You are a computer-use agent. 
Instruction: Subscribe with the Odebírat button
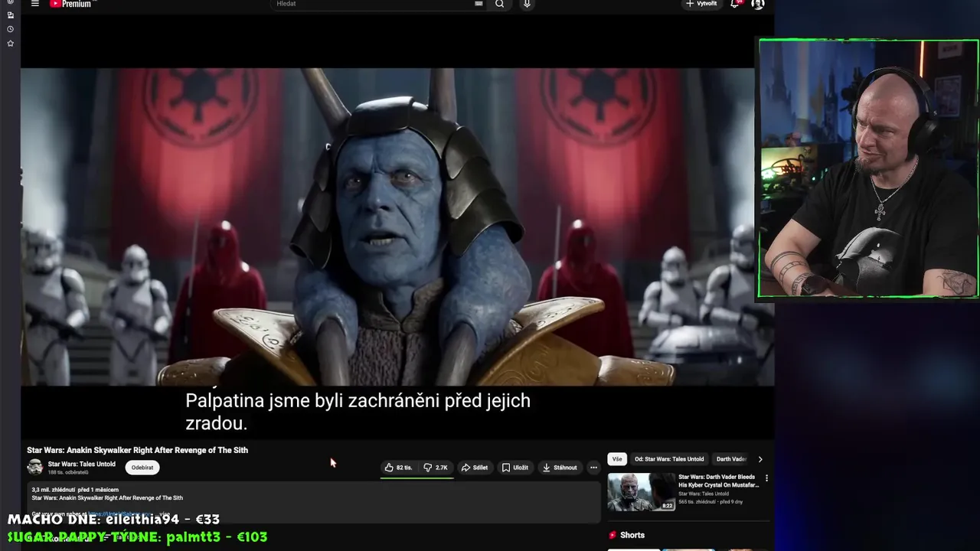click(142, 468)
